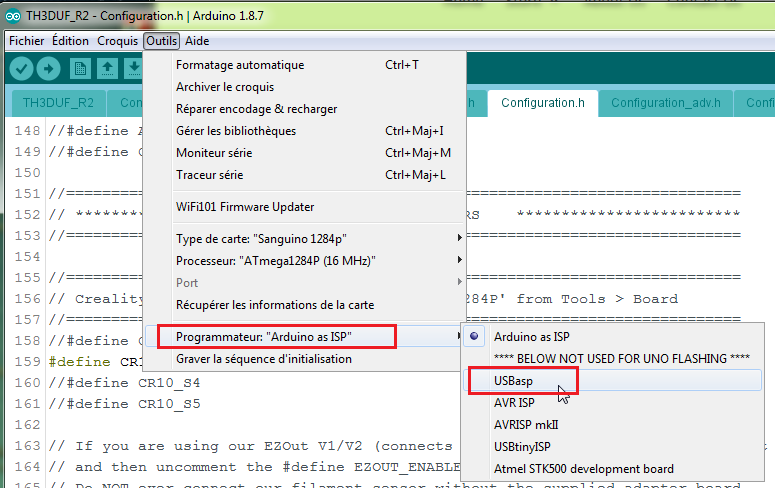The width and height of the screenshot is (775, 488).
Task: Click the BELOW NOT USED FOR UNO FLASHING entry
Action: pyautogui.click(x=613, y=358)
